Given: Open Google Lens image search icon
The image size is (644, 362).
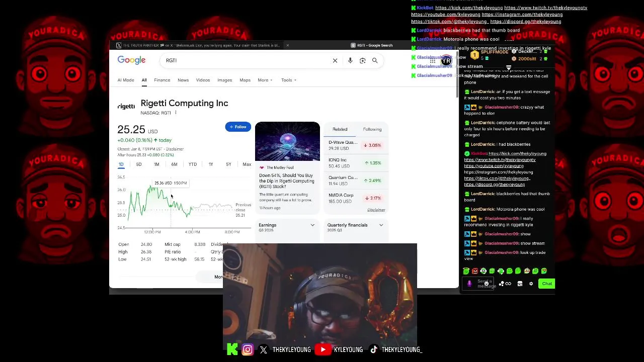Looking at the screenshot, I should [x=362, y=60].
